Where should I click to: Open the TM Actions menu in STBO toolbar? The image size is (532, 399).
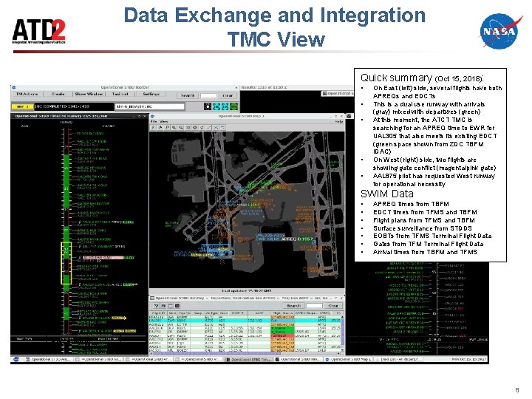coord(27,94)
